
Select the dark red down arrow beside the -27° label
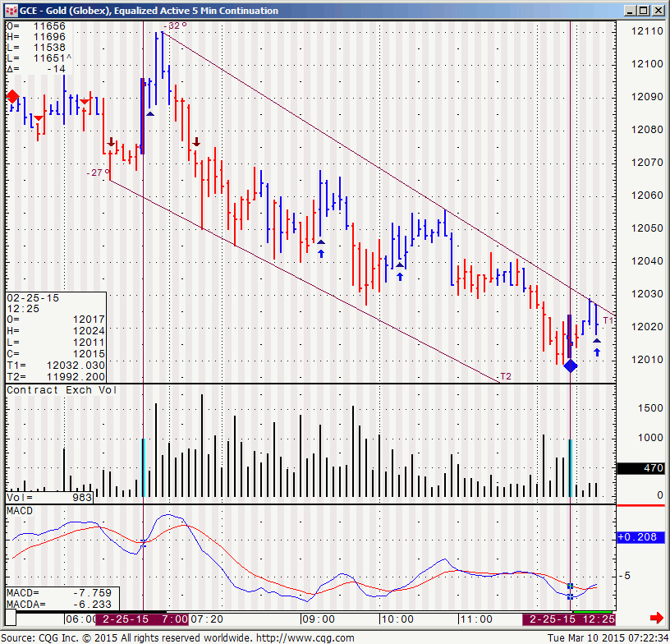[111, 143]
